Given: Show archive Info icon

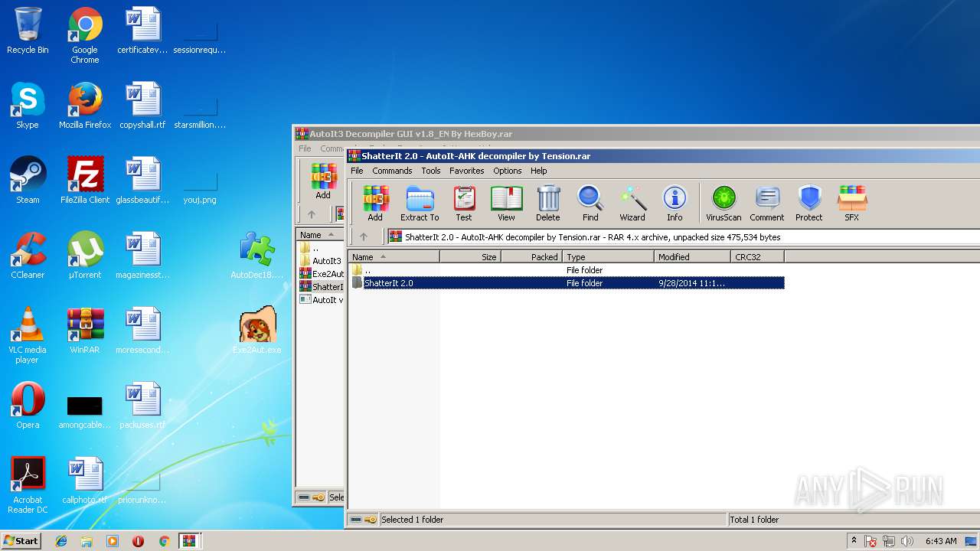Looking at the screenshot, I should point(675,203).
